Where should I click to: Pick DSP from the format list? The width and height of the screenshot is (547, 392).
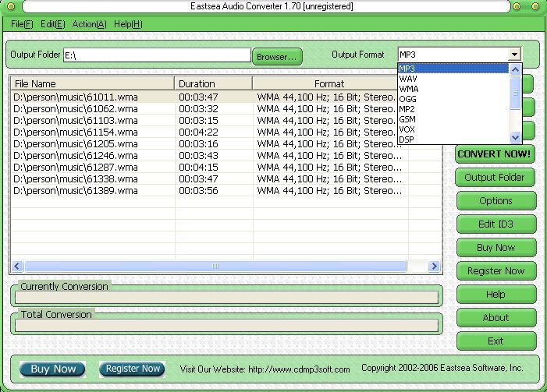pos(453,139)
